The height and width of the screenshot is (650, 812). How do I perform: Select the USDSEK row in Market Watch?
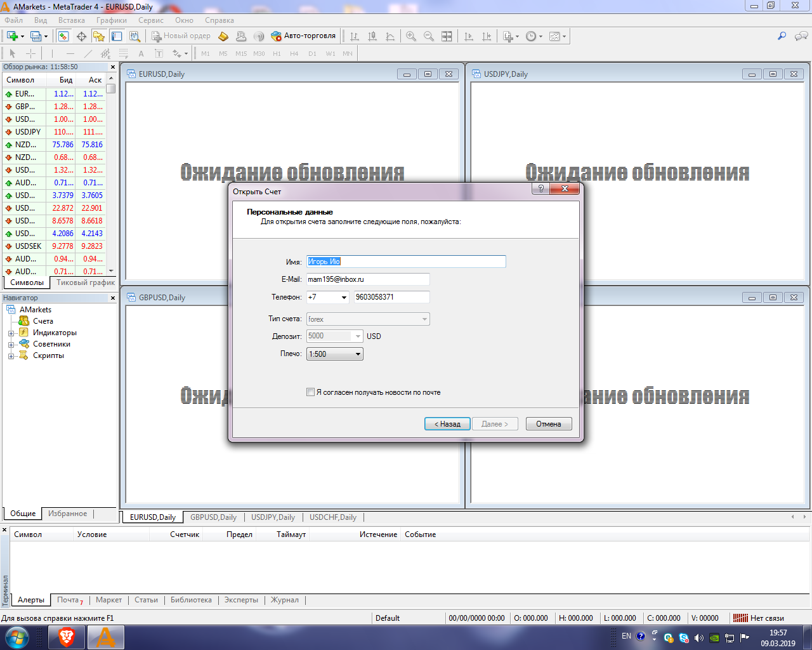click(x=54, y=246)
